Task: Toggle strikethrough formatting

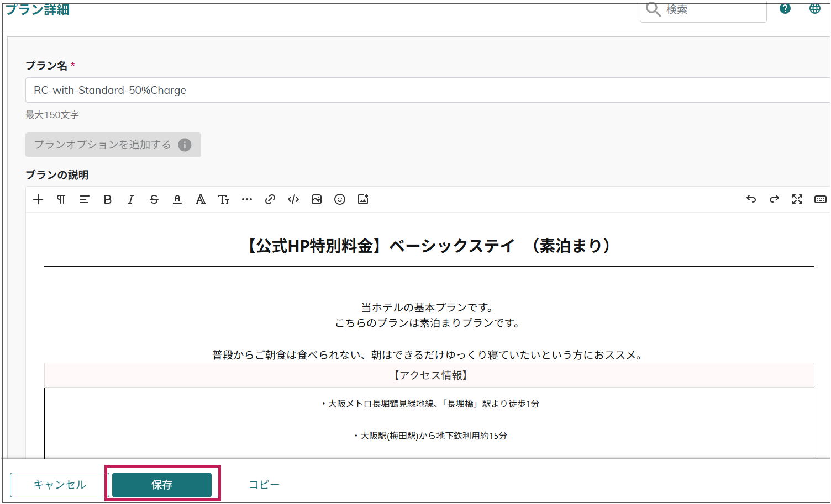Action: [x=154, y=199]
